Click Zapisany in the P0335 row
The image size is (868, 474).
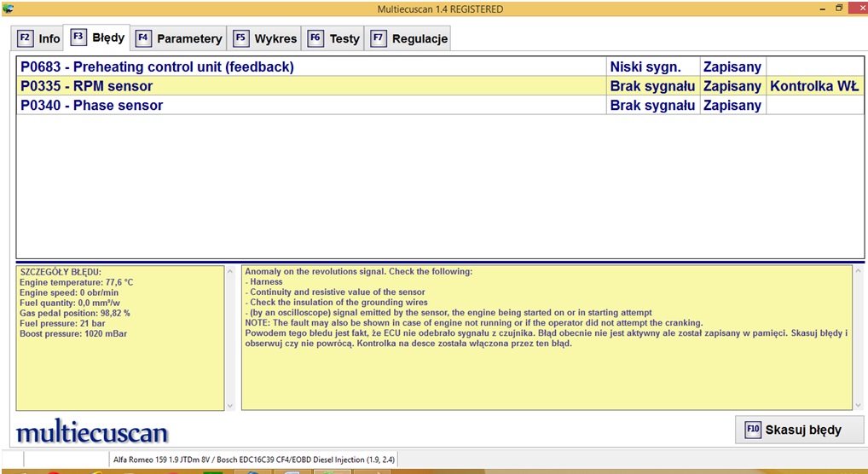pos(732,86)
